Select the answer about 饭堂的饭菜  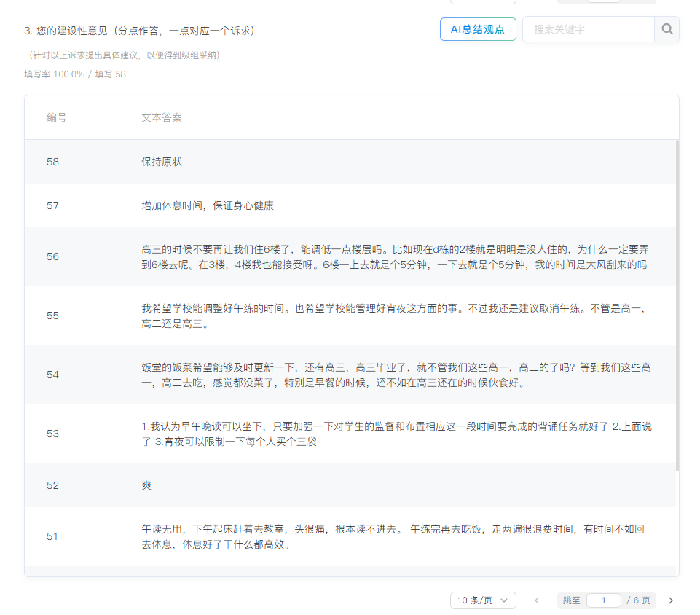point(396,375)
